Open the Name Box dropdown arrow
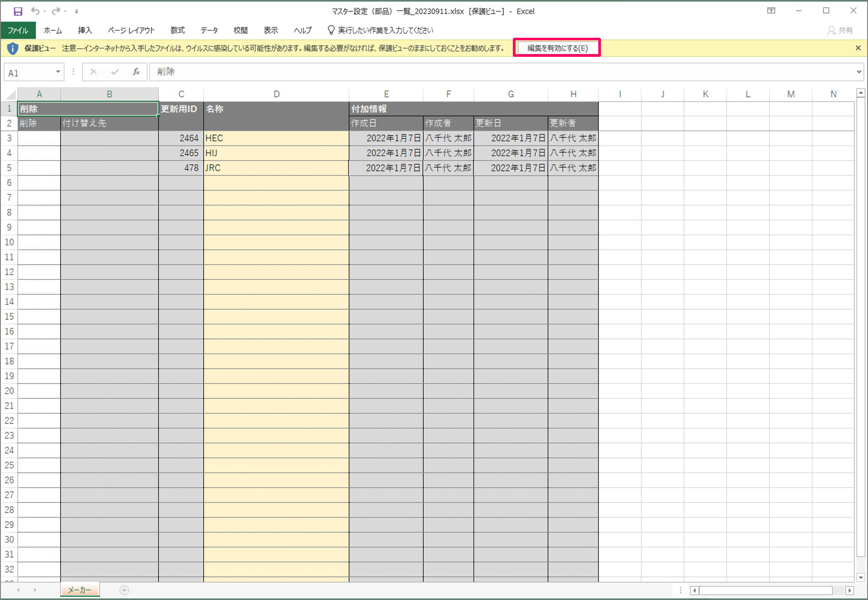868x600 pixels. click(x=58, y=72)
